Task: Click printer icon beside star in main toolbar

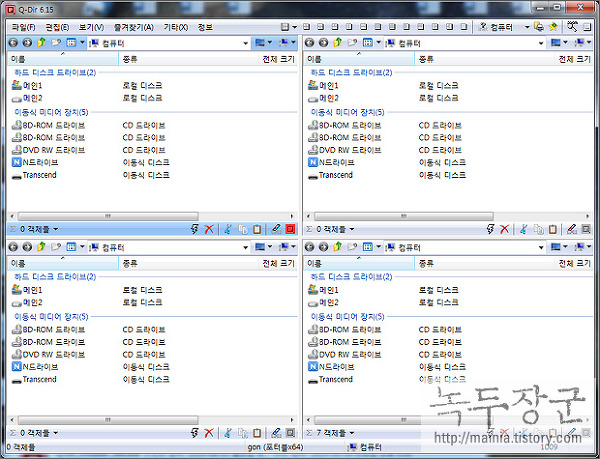Action: coord(539,27)
